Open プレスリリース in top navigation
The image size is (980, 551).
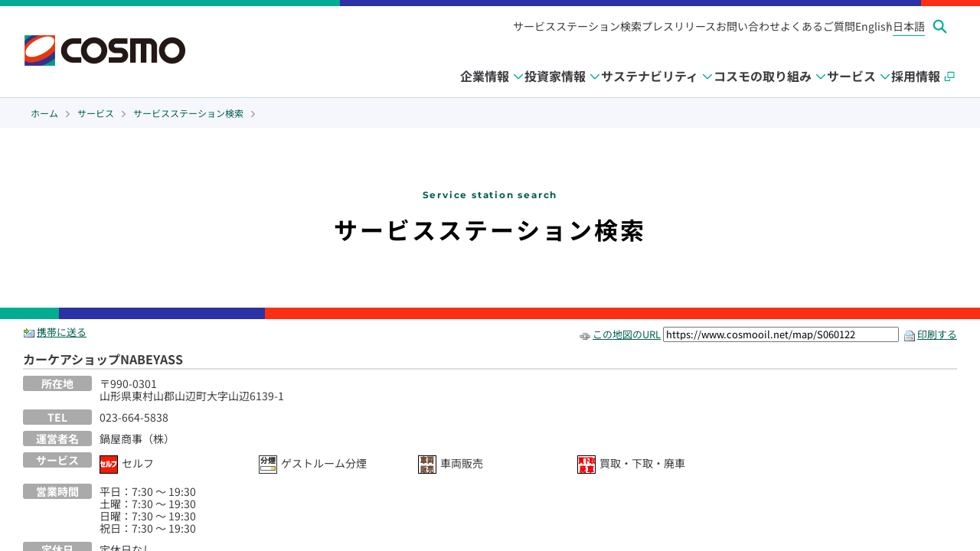[678, 27]
